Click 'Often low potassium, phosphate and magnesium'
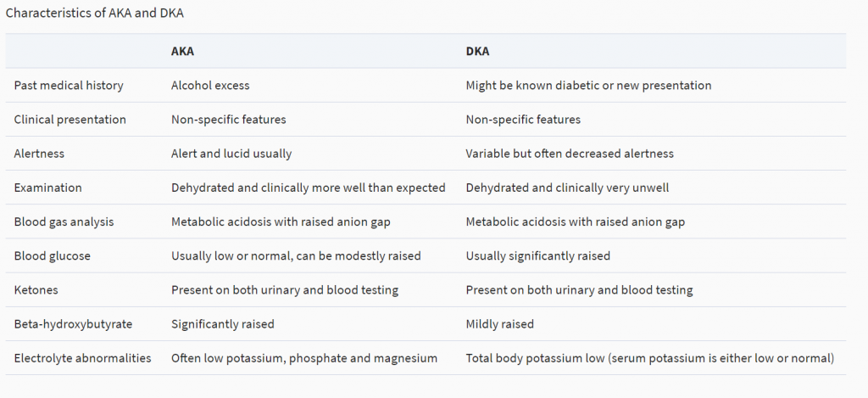 [x=304, y=358]
